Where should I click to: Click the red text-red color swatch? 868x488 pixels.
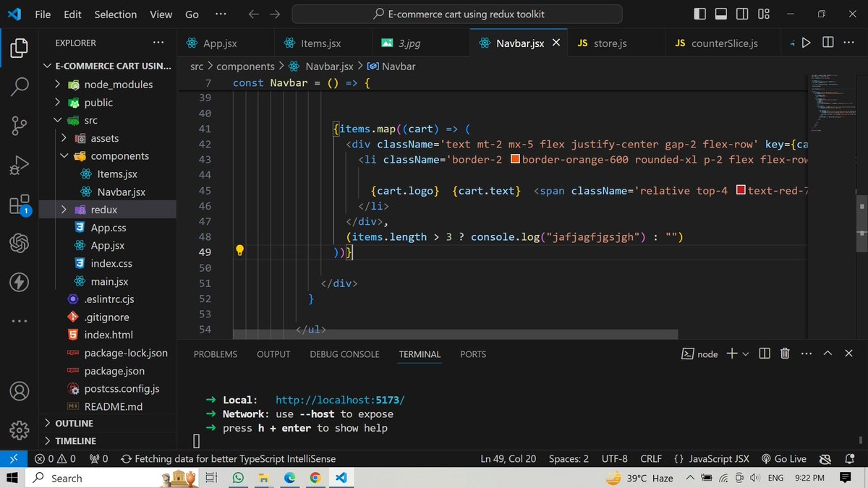[741, 190]
